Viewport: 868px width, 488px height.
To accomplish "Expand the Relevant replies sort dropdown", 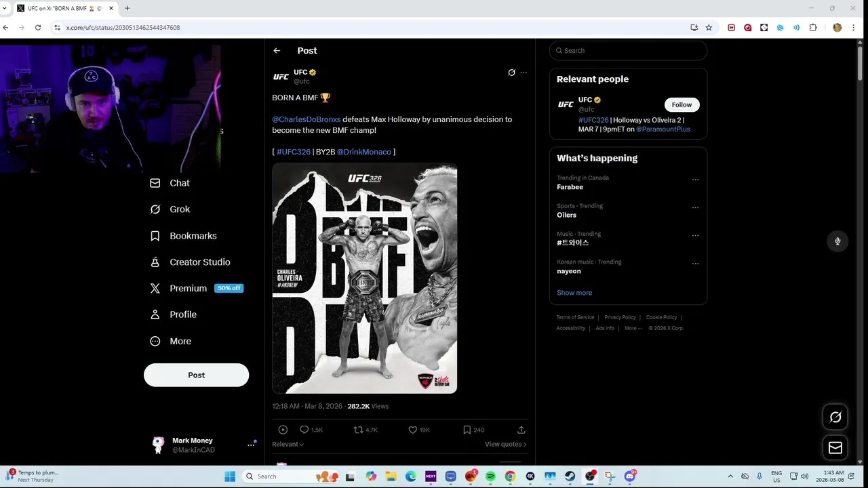I will click(x=288, y=445).
